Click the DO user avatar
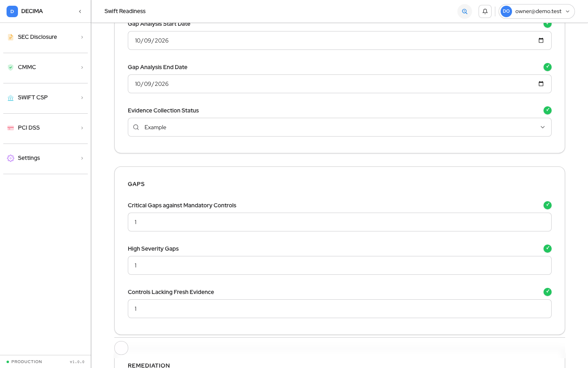 (x=506, y=11)
